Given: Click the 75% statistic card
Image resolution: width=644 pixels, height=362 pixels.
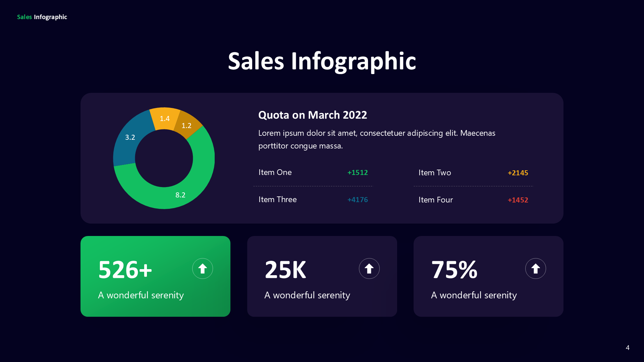Looking at the screenshot, I should pyautogui.click(x=488, y=276).
